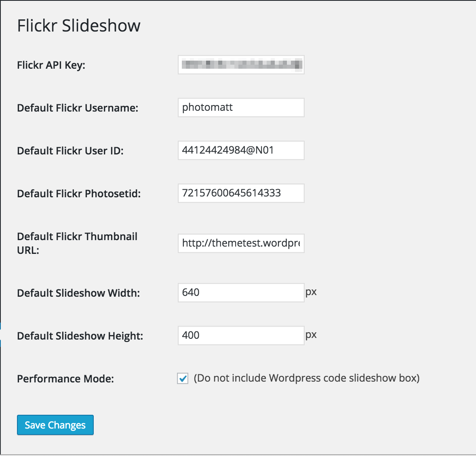Focus the Default Slideshow Width field showing 640

(x=241, y=293)
